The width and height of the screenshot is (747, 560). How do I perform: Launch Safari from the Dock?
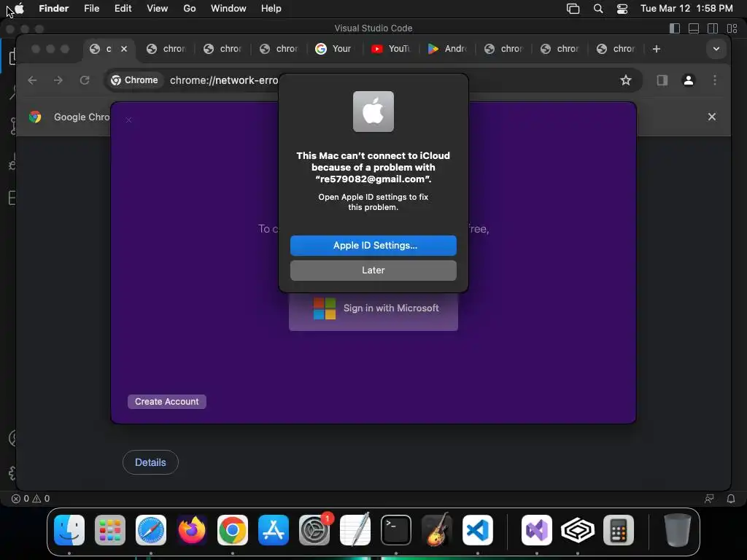coord(151,530)
